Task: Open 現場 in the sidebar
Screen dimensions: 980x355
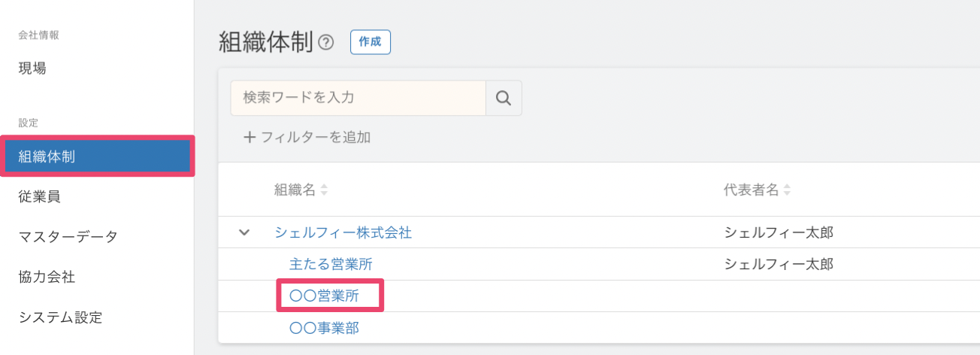Action: [x=32, y=68]
